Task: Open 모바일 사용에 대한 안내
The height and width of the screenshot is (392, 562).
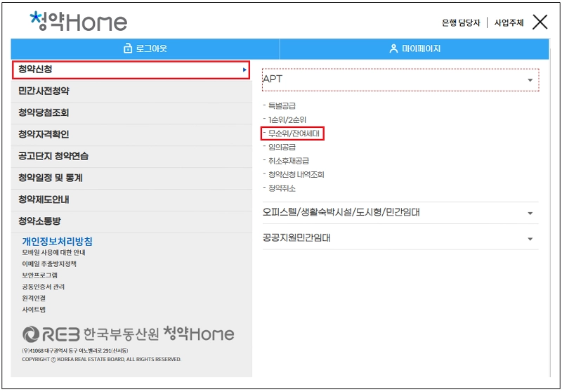Action: tap(54, 253)
